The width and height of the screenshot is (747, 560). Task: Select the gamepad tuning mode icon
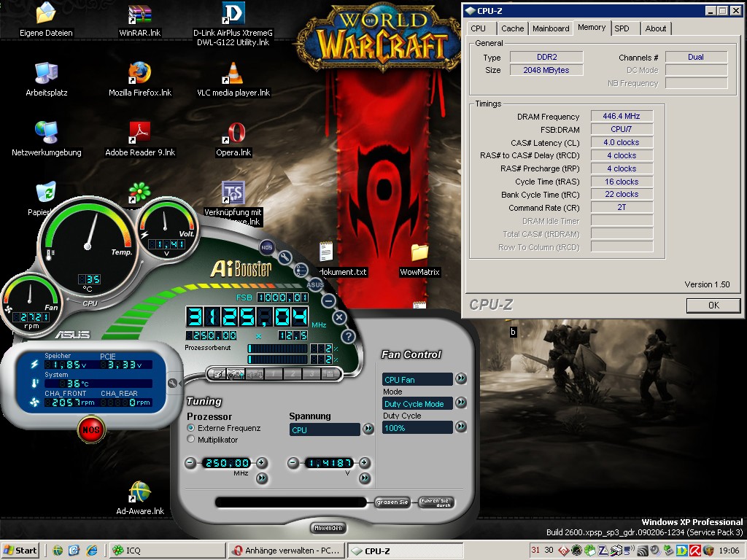236,374
